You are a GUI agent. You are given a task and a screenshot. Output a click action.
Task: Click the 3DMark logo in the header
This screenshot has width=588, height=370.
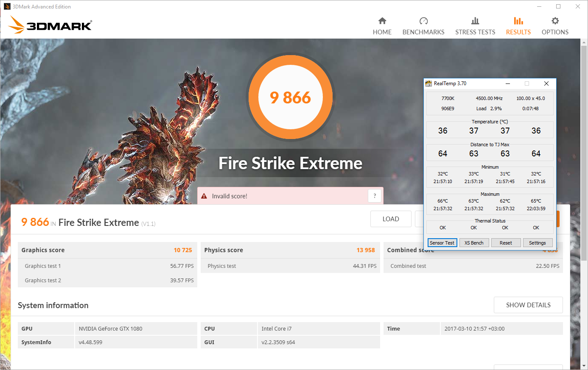50,25
